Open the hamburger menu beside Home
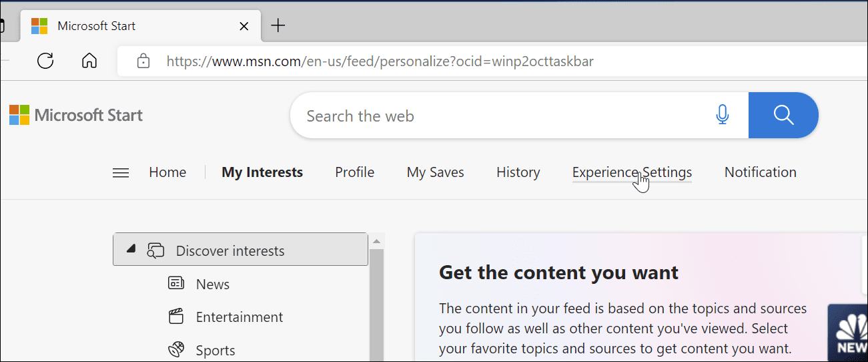The image size is (868, 362). pos(121,173)
